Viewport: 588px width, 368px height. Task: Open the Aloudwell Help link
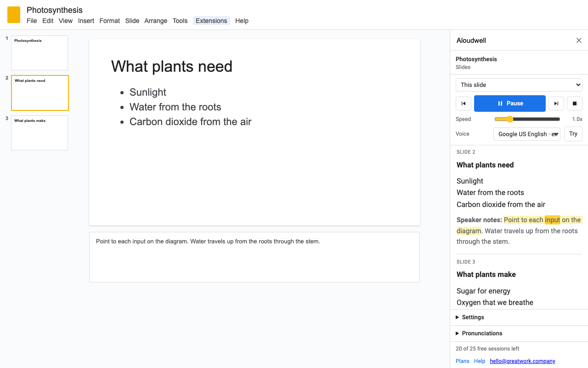point(480,361)
